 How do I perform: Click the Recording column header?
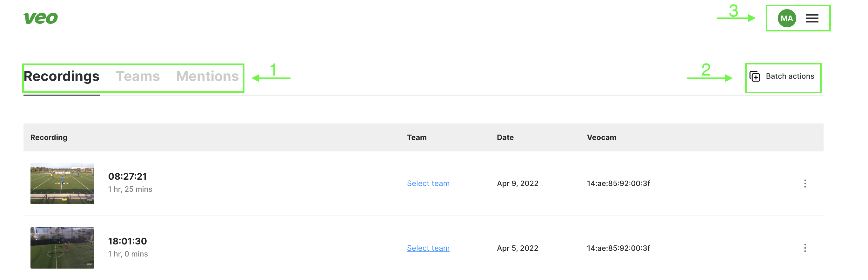[49, 137]
